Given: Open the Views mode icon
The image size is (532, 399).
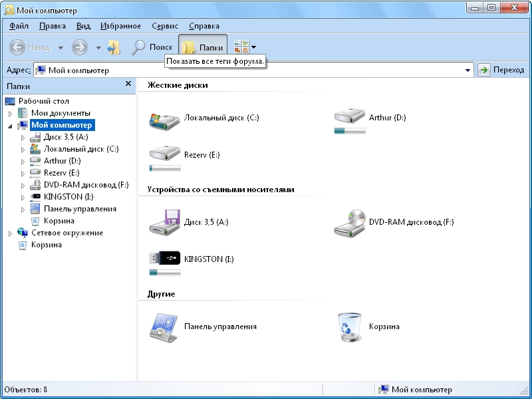Looking at the screenshot, I should point(241,47).
